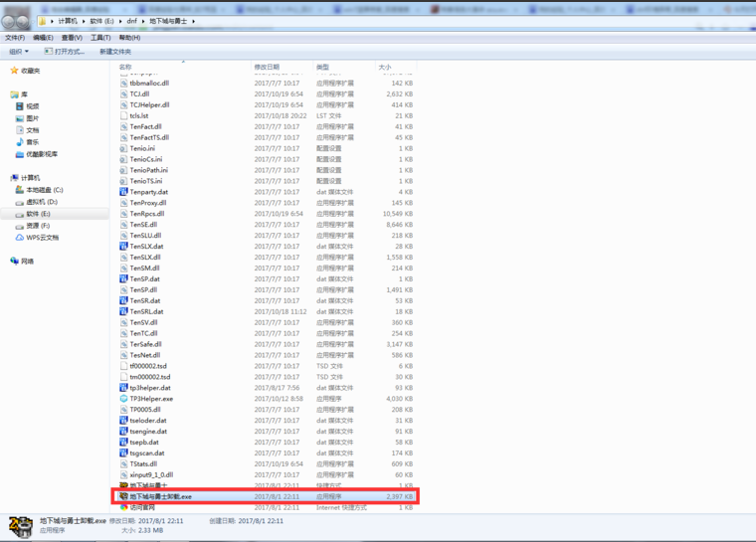Open the 工具(T) menu
Image resolution: width=756 pixels, height=542 pixels.
[x=99, y=38]
